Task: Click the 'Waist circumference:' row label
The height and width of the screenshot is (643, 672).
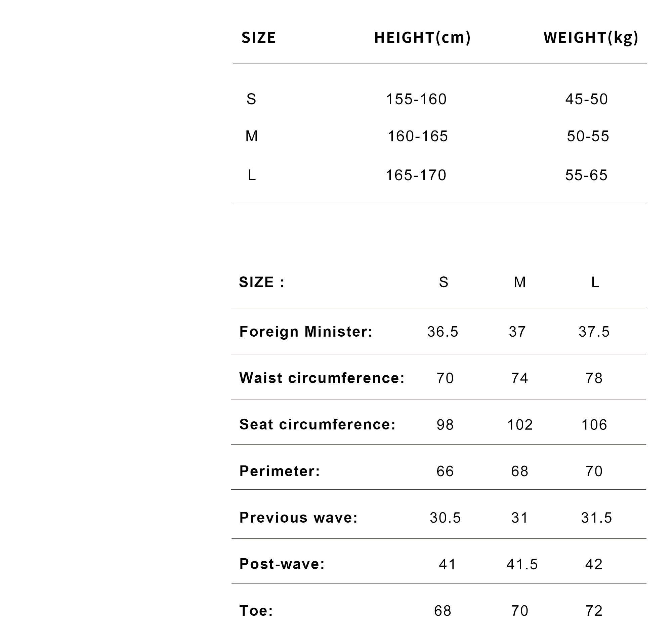Action: [x=322, y=378]
